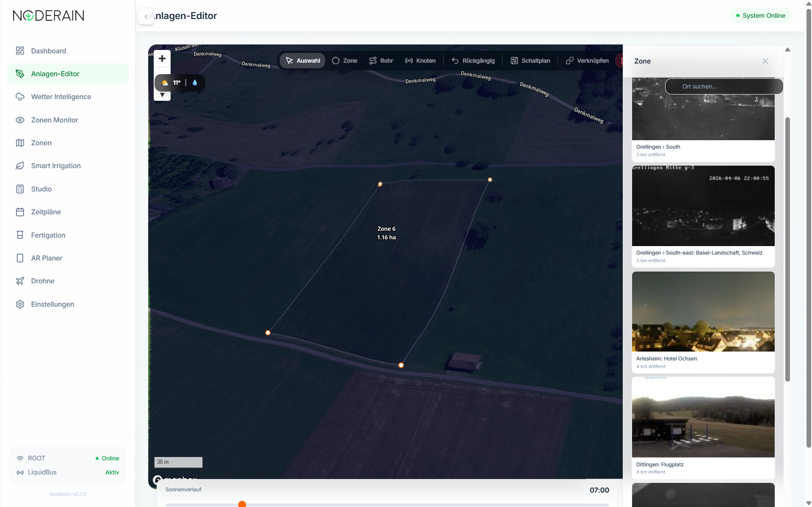The width and height of the screenshot is (812, 507).
Task: Open Wetter Intelligence in the sidebar
Action: (68, 97)
